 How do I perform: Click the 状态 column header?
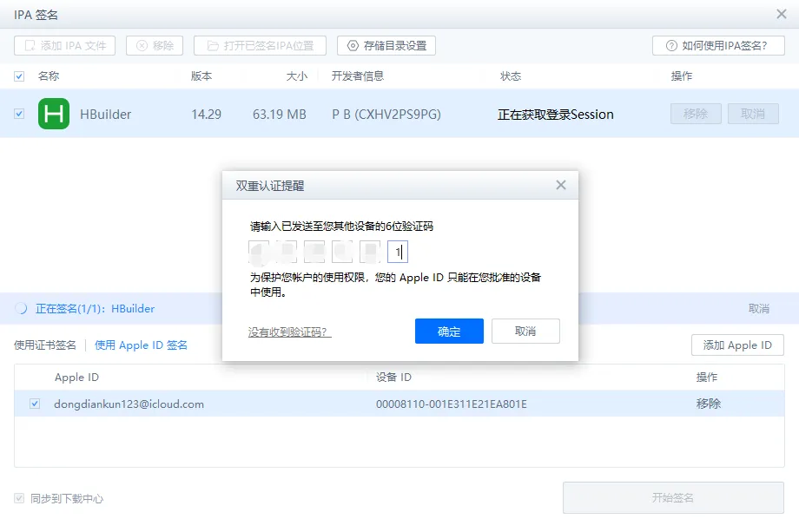point(511,76)
